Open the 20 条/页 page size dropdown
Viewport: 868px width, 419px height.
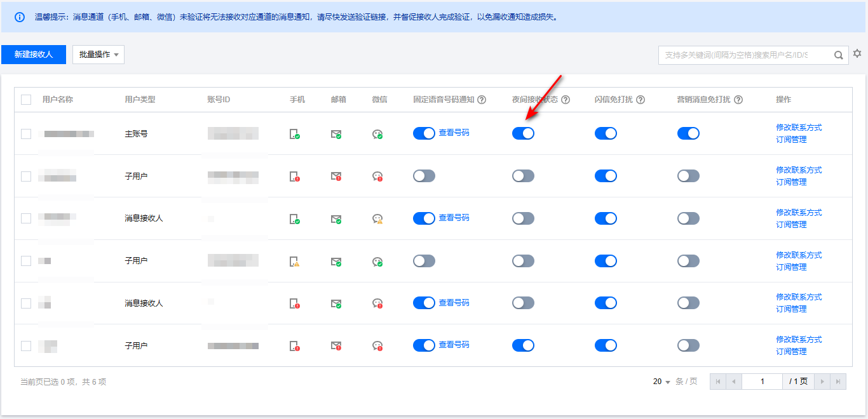pos(661,382)
